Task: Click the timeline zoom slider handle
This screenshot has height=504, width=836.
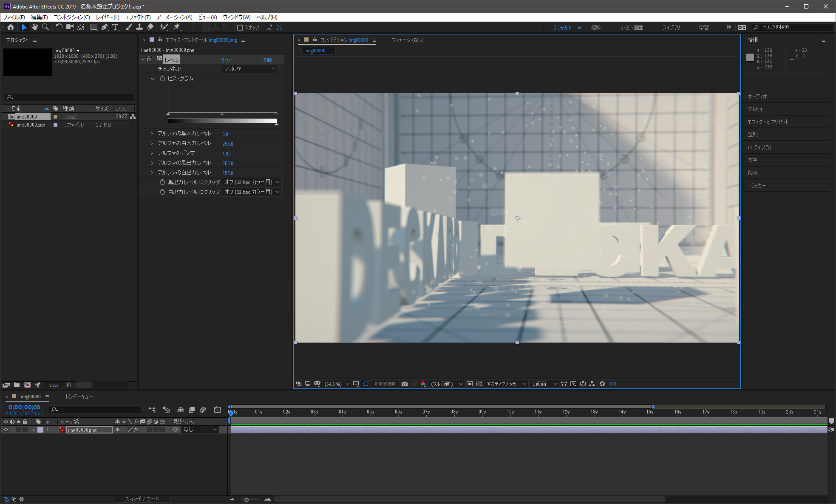Action: (x=247, y=499)
